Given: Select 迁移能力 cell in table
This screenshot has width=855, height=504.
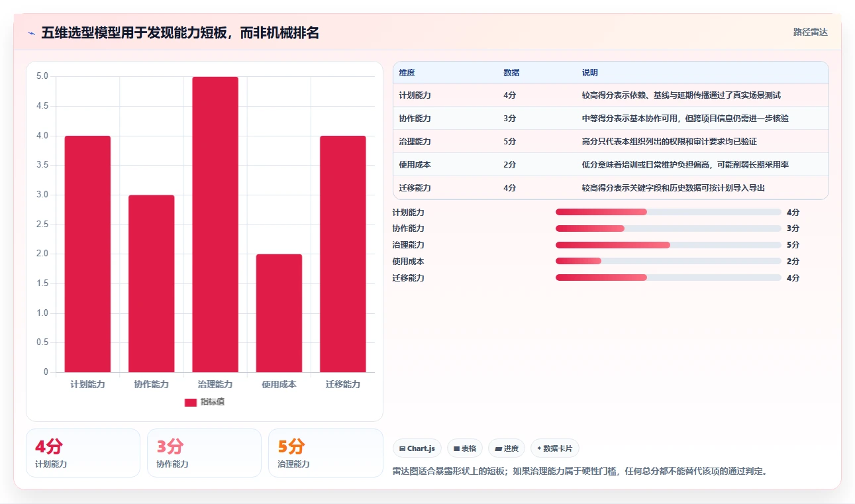Looking at the screenshot, I should [x=415, y=188].
